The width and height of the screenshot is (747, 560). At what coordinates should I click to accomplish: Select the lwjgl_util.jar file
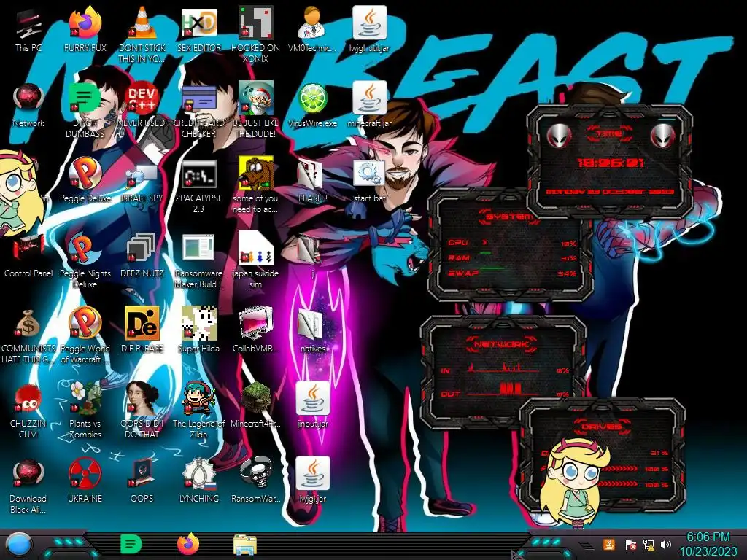[x=370, y=30]
